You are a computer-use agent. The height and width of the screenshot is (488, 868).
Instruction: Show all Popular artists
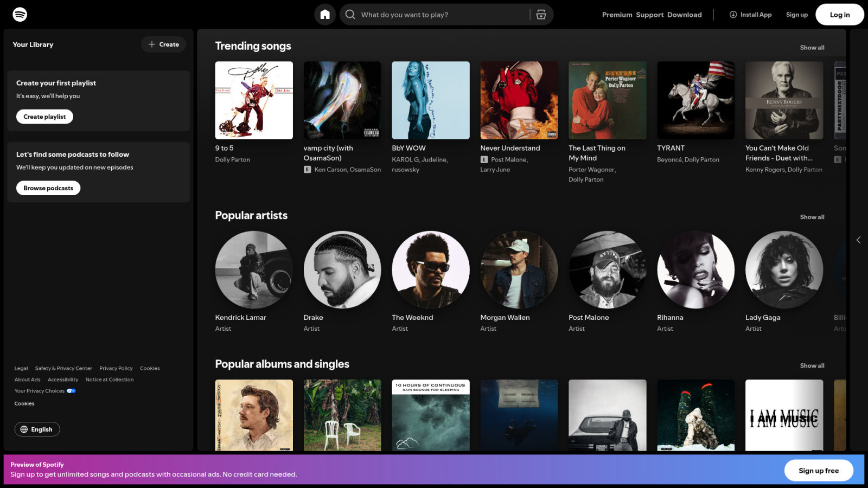click(812, 217)
